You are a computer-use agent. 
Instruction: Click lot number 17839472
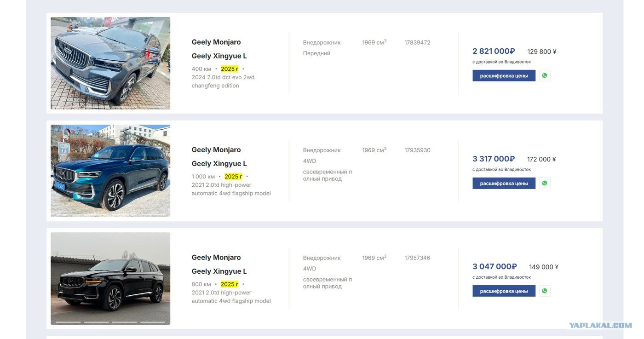[417, 42]
